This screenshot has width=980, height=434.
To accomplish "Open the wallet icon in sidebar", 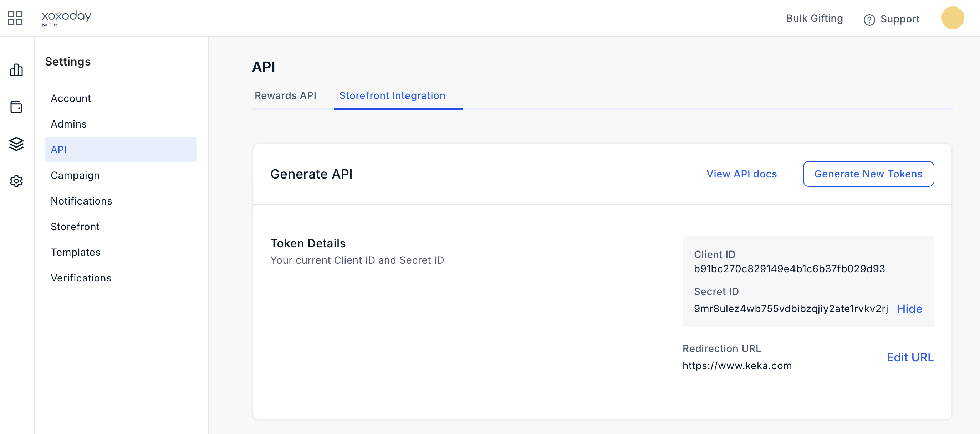I will 16,107.
